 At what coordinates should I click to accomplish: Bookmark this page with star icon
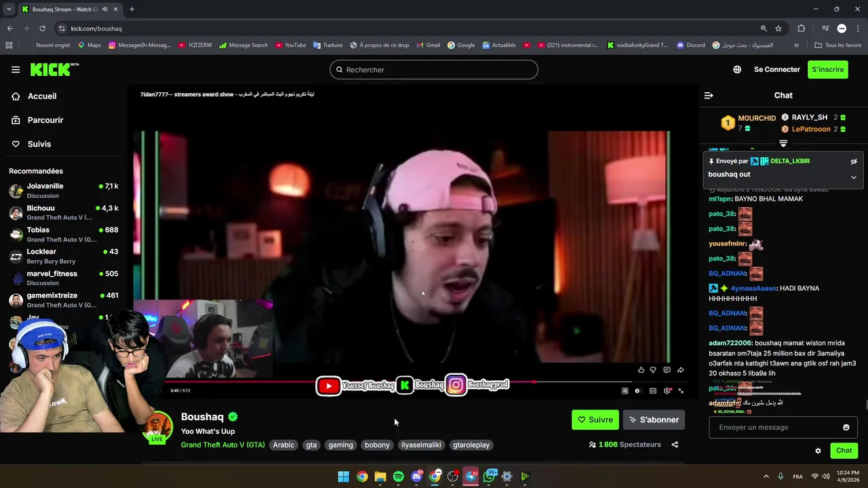point(778,28)
